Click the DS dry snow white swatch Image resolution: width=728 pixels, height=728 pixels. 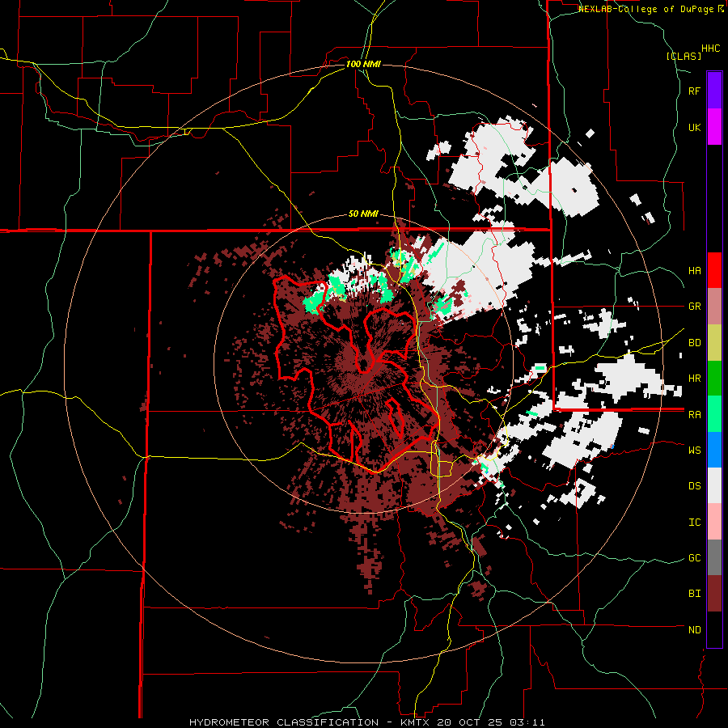point(714,485)
